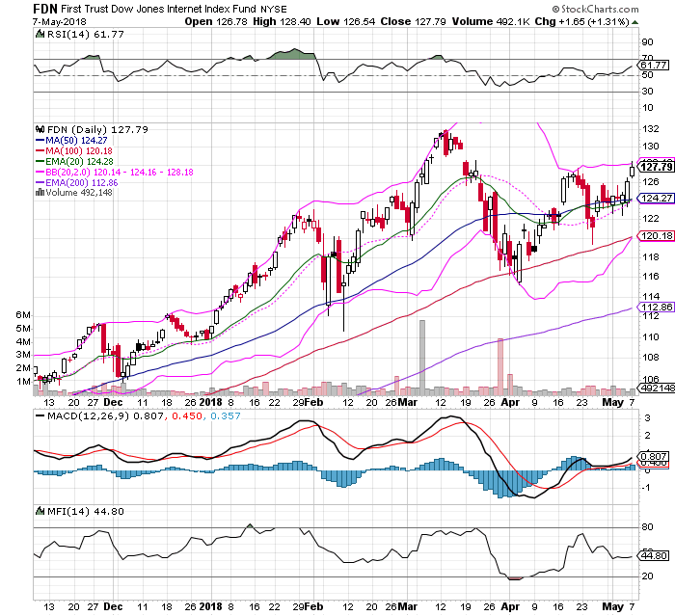Viewport: 675px width, 616px height.
Task: Click the EMA(200) 112.86 legend entry
Action: (76, 182)
